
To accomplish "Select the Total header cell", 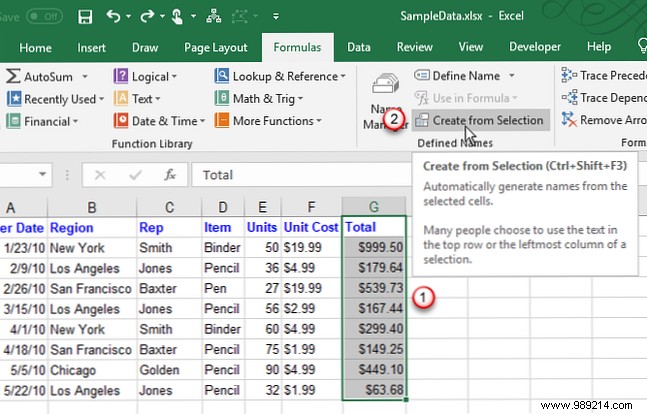I will tap(374, 227).
